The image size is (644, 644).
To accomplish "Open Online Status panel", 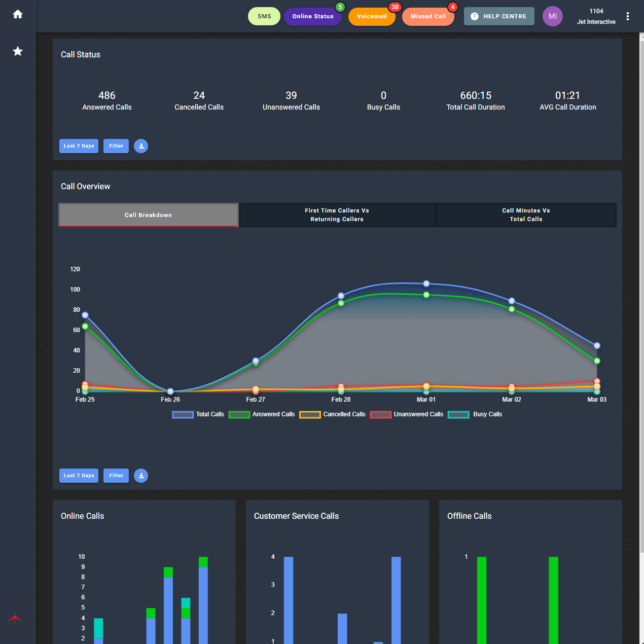I will (x=313, y=16).
